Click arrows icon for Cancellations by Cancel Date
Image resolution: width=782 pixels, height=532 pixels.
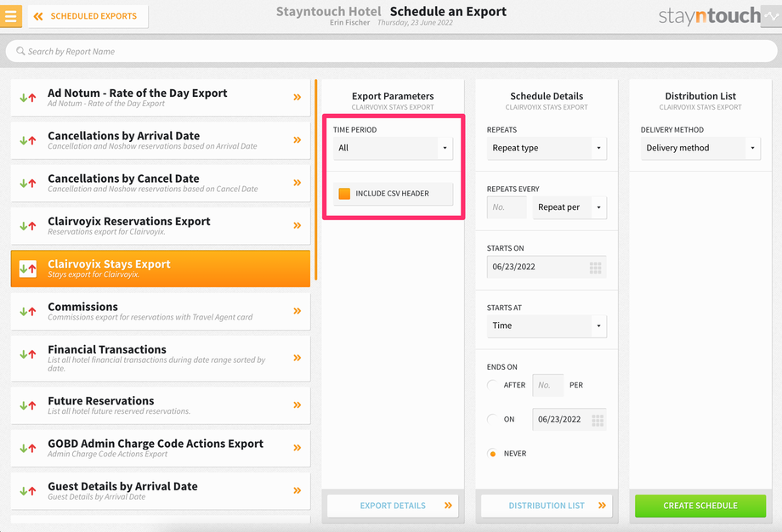[28, 183]
